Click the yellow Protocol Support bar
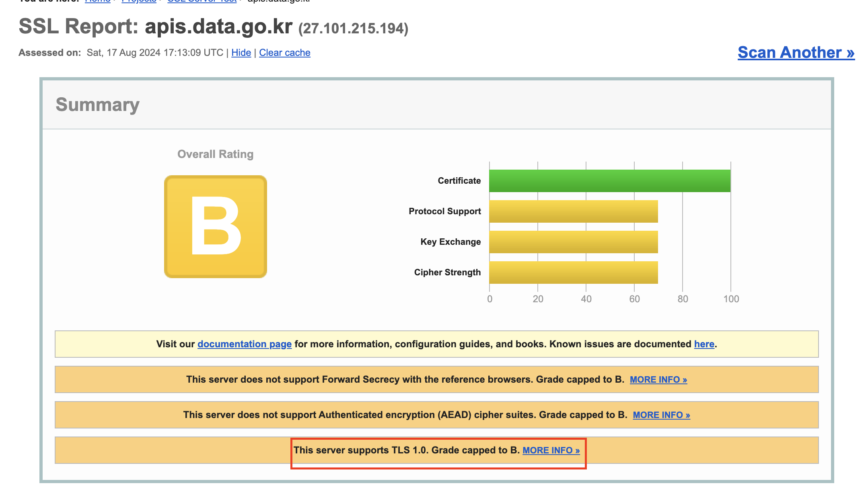 point(573,211)
